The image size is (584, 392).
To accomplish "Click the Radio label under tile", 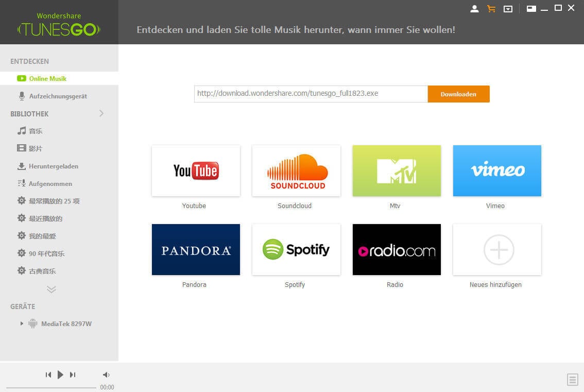I will click(x=395, y=285).
